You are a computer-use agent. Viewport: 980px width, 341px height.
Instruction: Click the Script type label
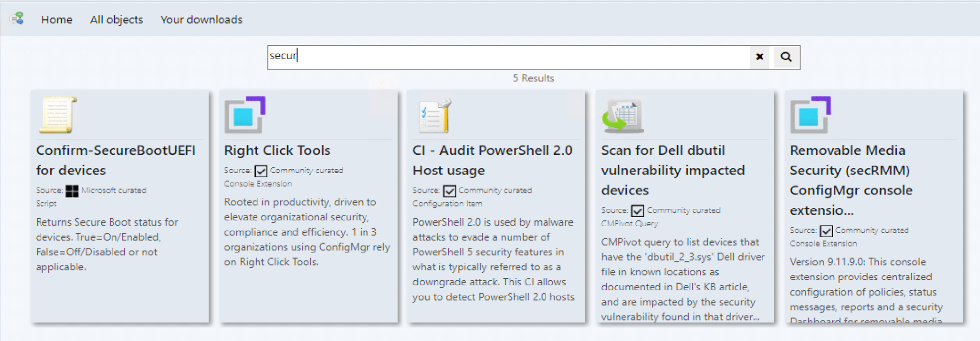(x=46, y=204)
